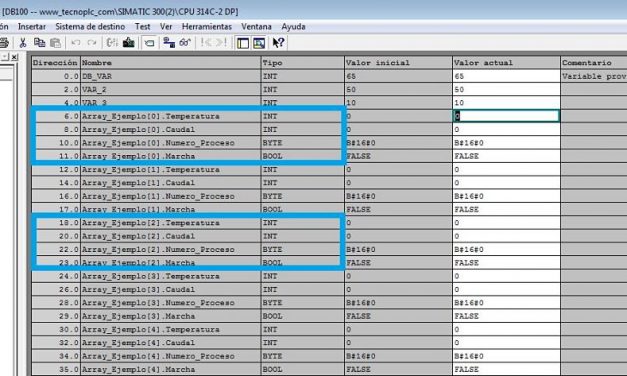
Task: Click Valor actual 65 of DB_VAR
Action: [506, 76]
